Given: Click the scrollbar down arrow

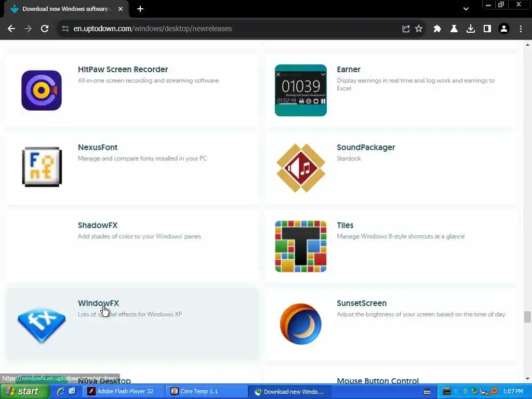Looking at the screenshot, I should coord(527,379).
